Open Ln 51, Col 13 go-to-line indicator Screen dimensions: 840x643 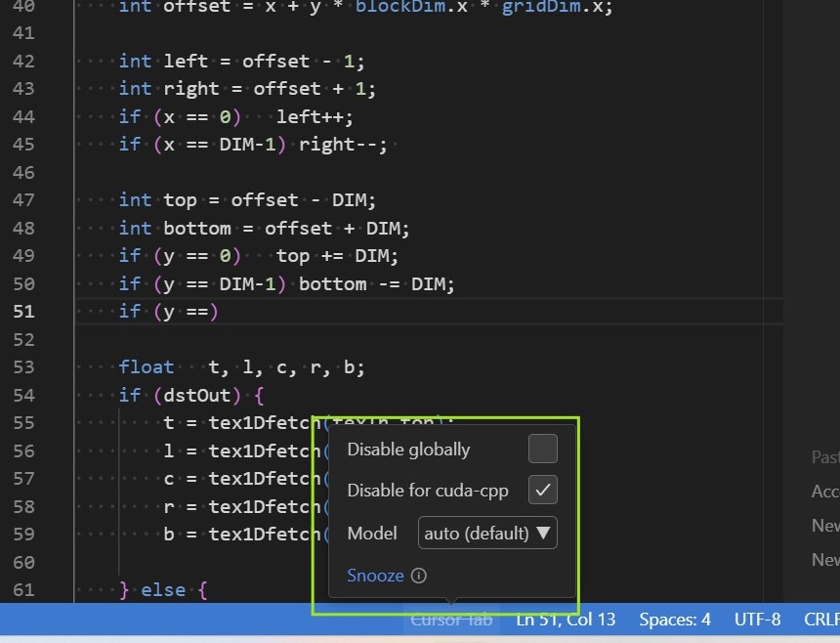[x=566, y=620]
